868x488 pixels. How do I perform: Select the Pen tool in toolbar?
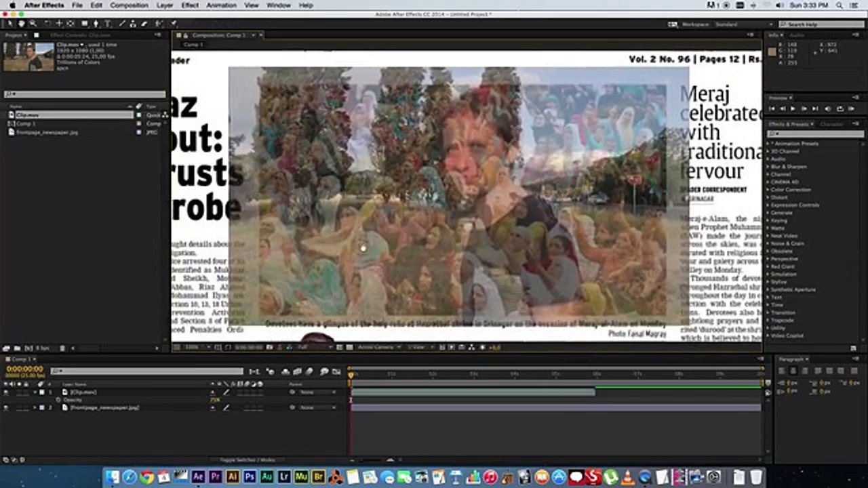coord(96,24)
